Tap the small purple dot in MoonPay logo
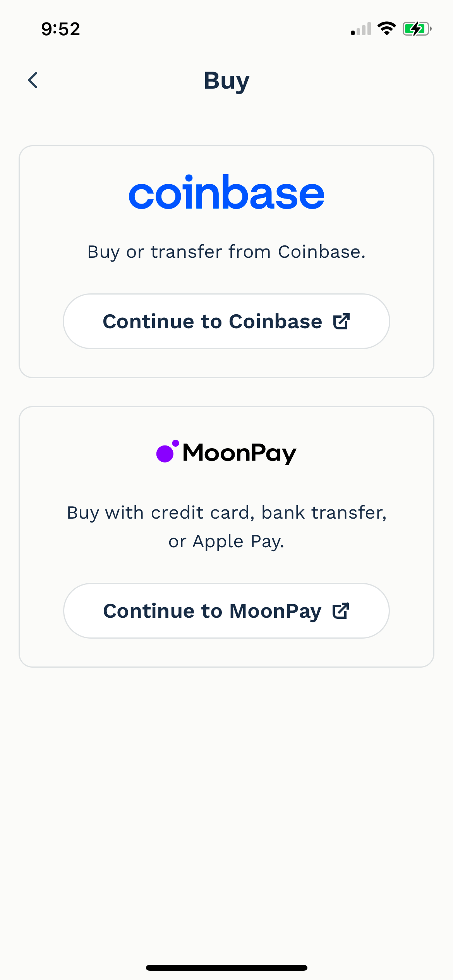This screenshot has width=453, height=980. (x=175, y=443)
